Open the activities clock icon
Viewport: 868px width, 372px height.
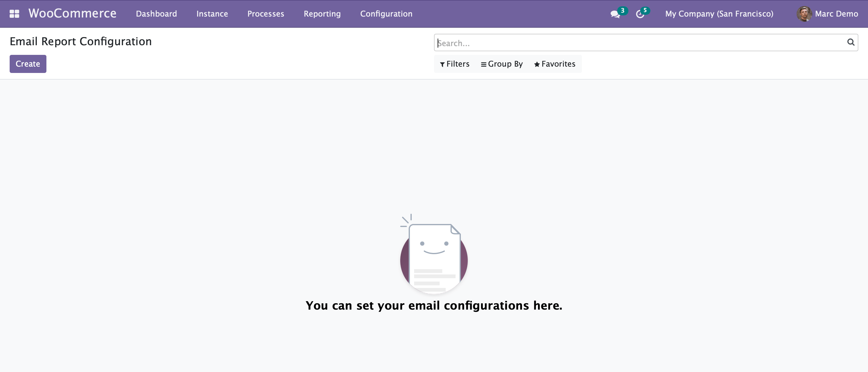click(x=640, y=14)
